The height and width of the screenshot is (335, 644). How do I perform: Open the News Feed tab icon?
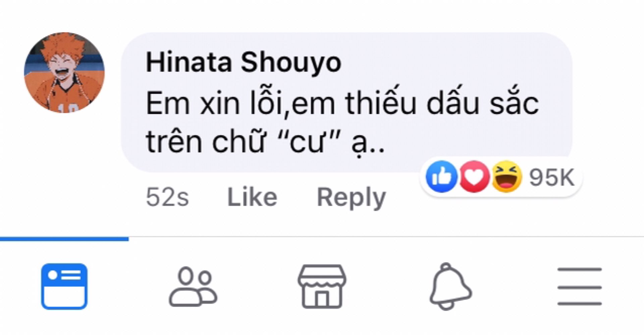(x=64, y=286)
